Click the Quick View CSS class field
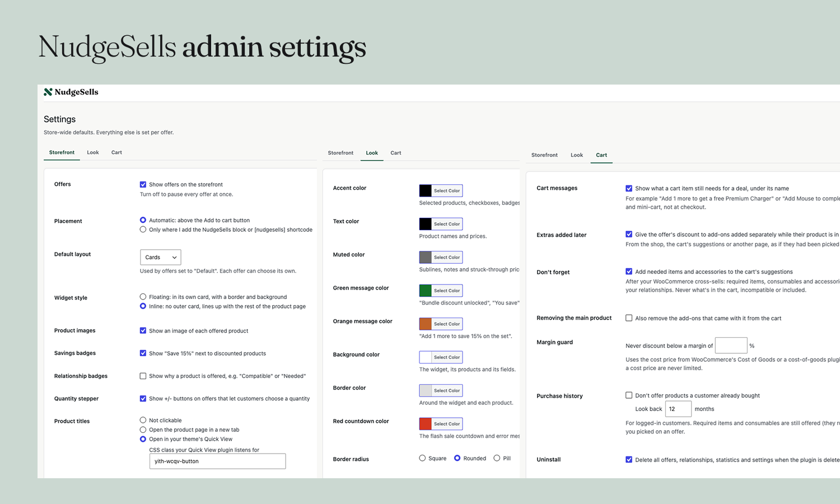Image resolution: width=840 pixels, height=504 pixels. coord(218,461)
